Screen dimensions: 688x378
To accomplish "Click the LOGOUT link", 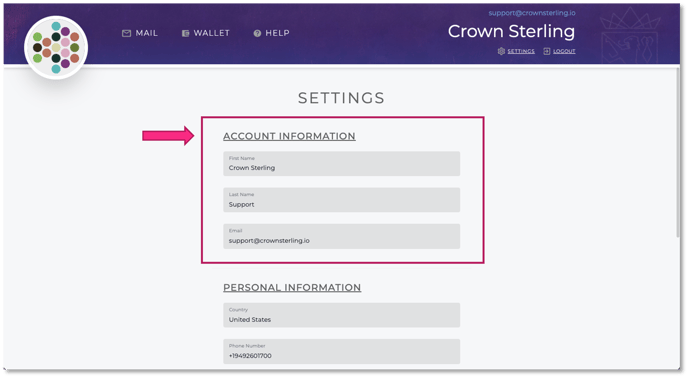I will coord(564,51).
